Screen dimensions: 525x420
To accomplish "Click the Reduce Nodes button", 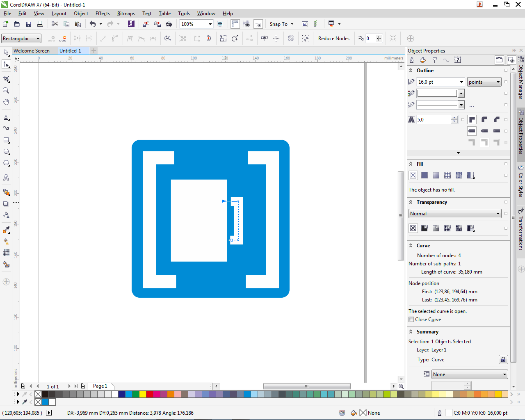I will (x=334, y=39).
